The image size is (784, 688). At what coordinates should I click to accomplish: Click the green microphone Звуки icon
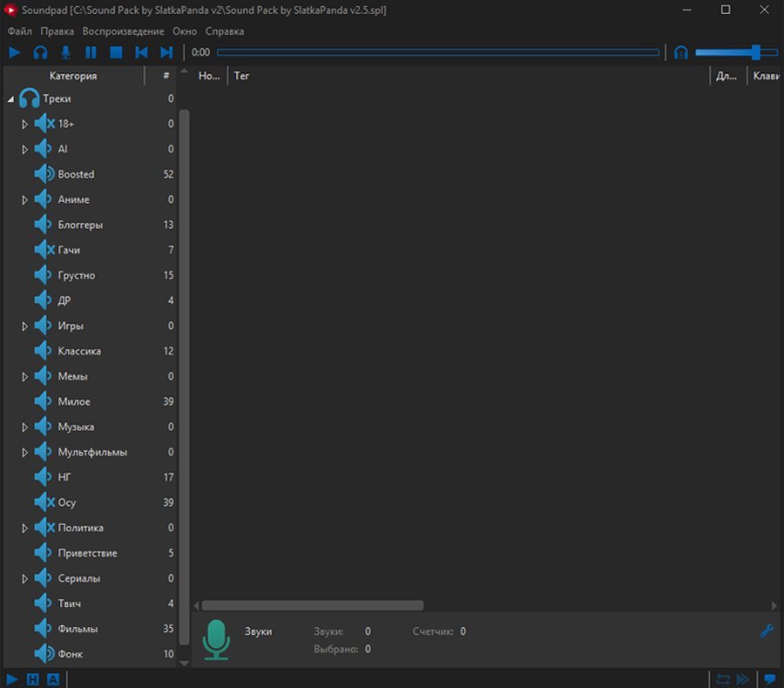click(216, 640)
